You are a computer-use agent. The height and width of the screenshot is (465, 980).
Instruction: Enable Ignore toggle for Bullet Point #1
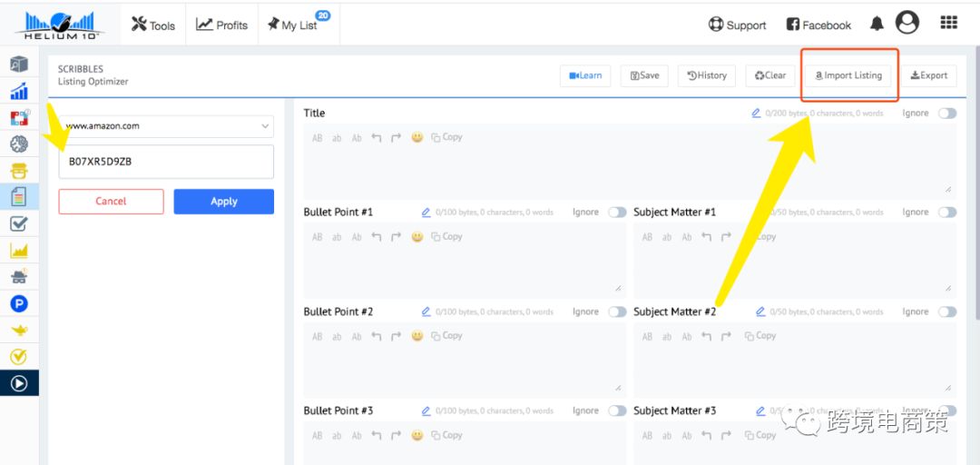tap(617, 213)
